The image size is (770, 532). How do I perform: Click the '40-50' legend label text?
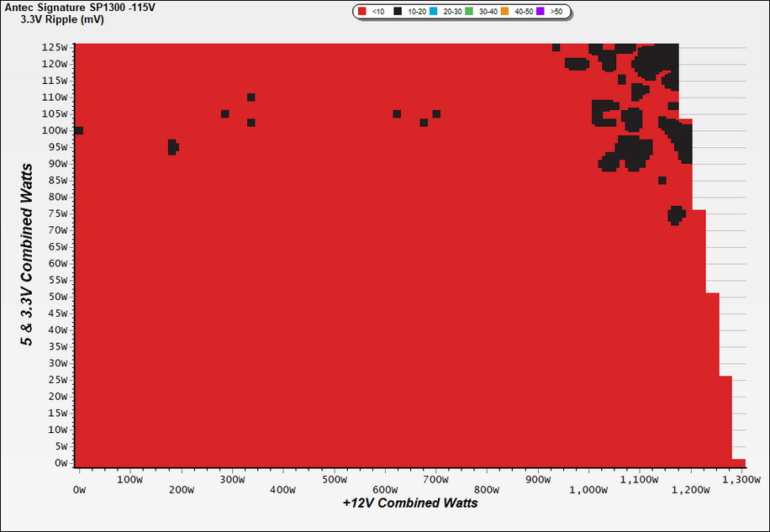(524, 11)
